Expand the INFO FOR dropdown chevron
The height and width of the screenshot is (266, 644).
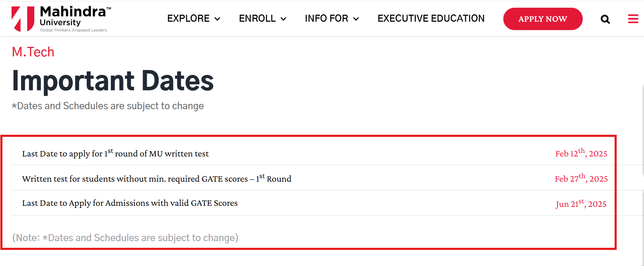pyautogui.click(x=356, y=19)
